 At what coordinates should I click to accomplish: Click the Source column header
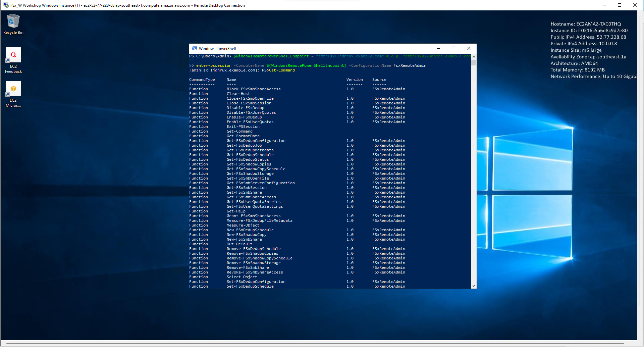point(379,80)
